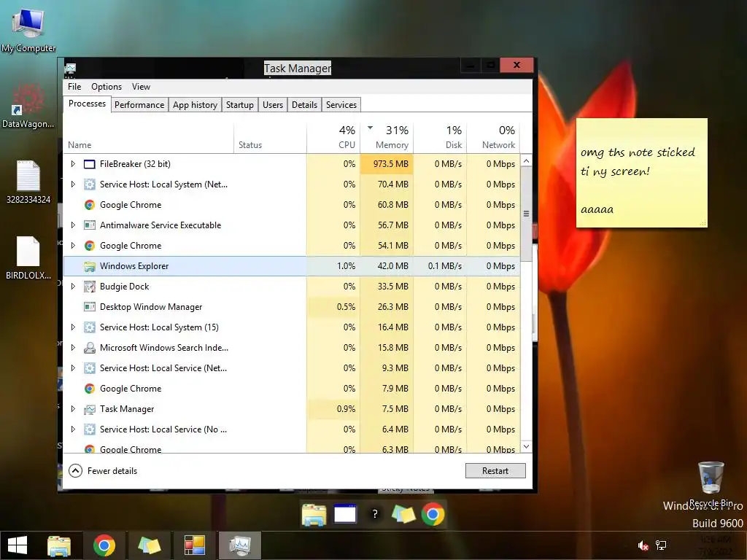This screenshot has width=747, height=560.
Task: Click the Task Manager taskbar button
Action: pos(240,545)
